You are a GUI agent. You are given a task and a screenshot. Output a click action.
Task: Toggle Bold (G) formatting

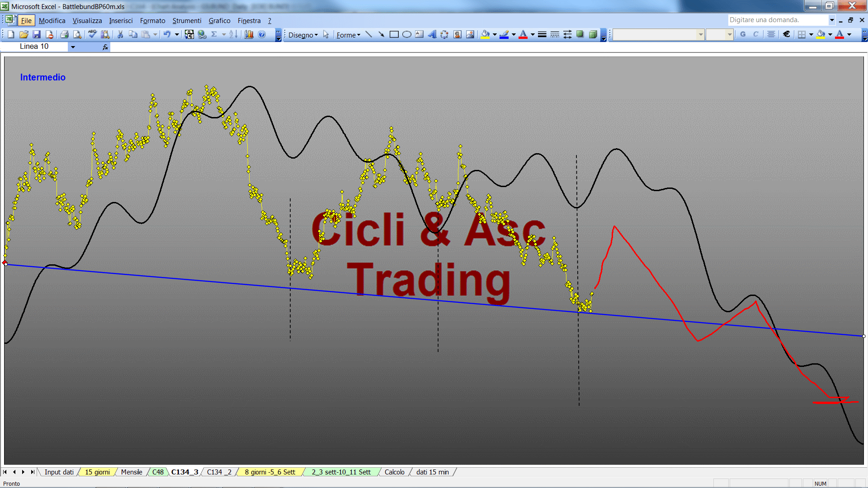click(743, 34)
